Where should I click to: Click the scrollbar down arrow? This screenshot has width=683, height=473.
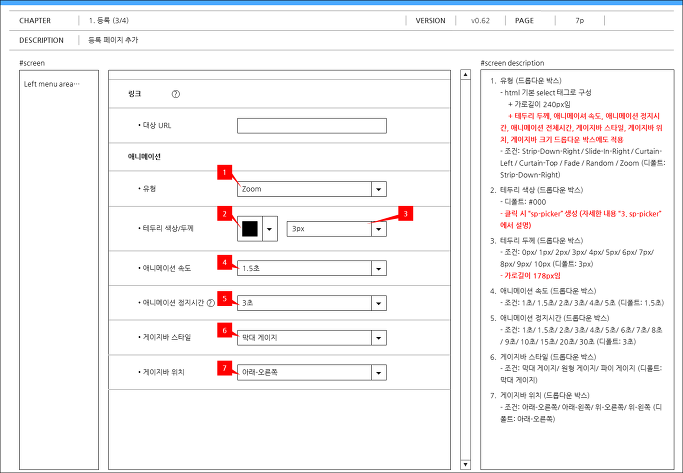(465, 464)
